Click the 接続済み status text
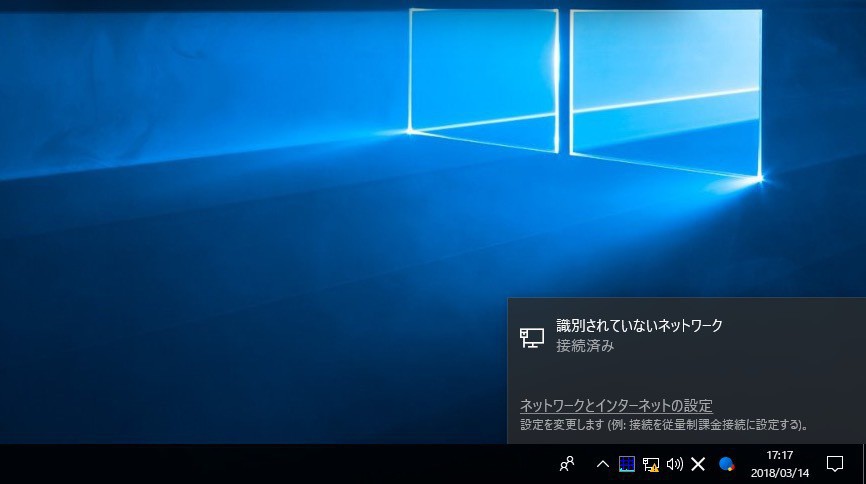 (585, 346)
